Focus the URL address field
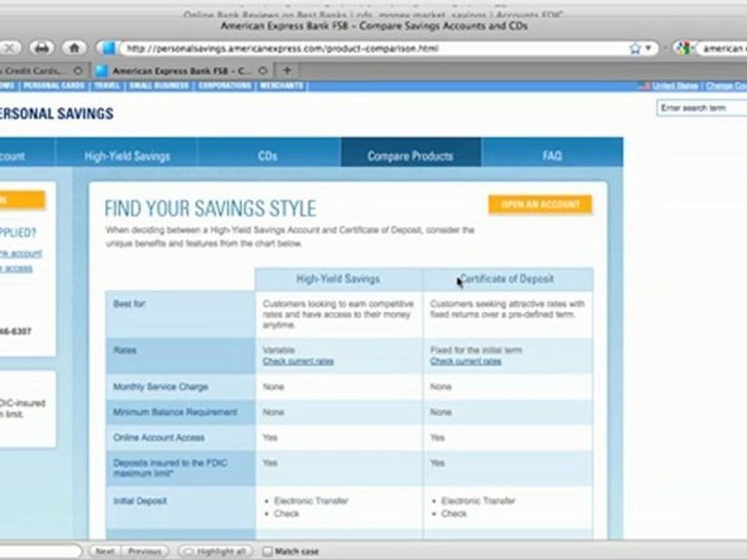 click(374, 48)
